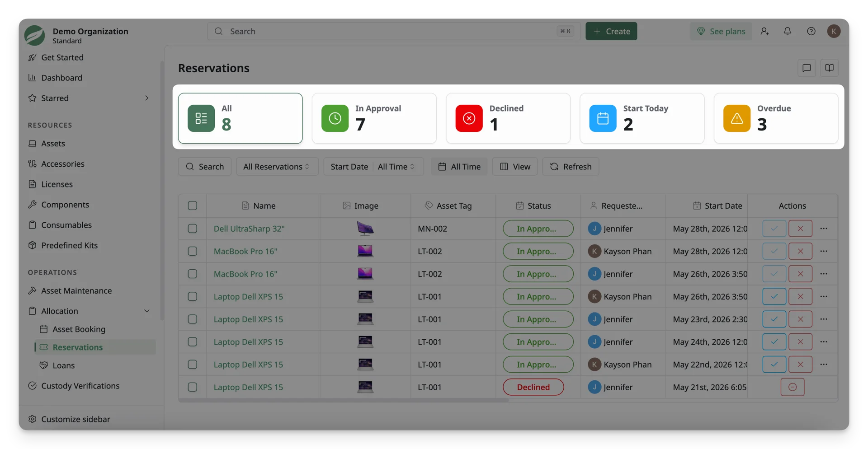Screen dimensions: 868x449
Task: Approve the Laptop Dell XPS 15 LT-001 reservation by Kayson Phan starting May 26th
Action: point(774,297)
